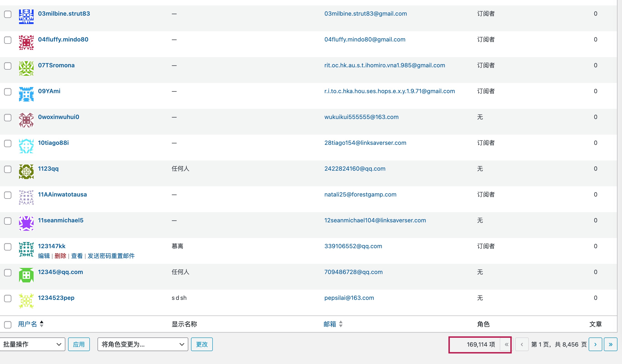Click the avatar icon of 03milbine.strut83
Image resolution: width=622 pixels, height=364 pixels.
click(26, 17)
